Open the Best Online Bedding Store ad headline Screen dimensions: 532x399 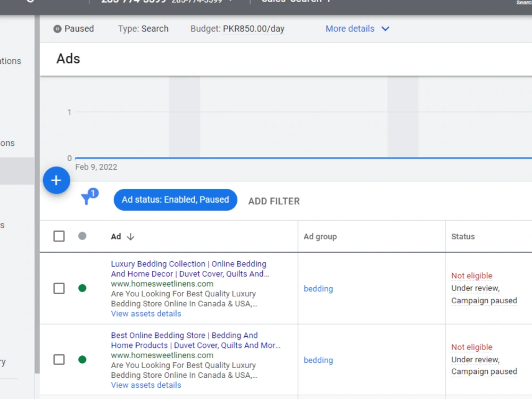tap(195, 340)
